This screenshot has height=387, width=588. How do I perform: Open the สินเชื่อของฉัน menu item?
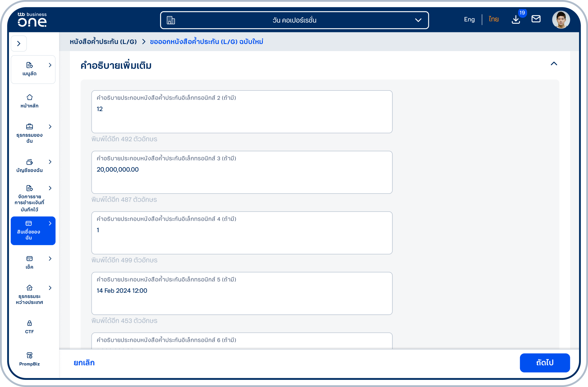33,231
